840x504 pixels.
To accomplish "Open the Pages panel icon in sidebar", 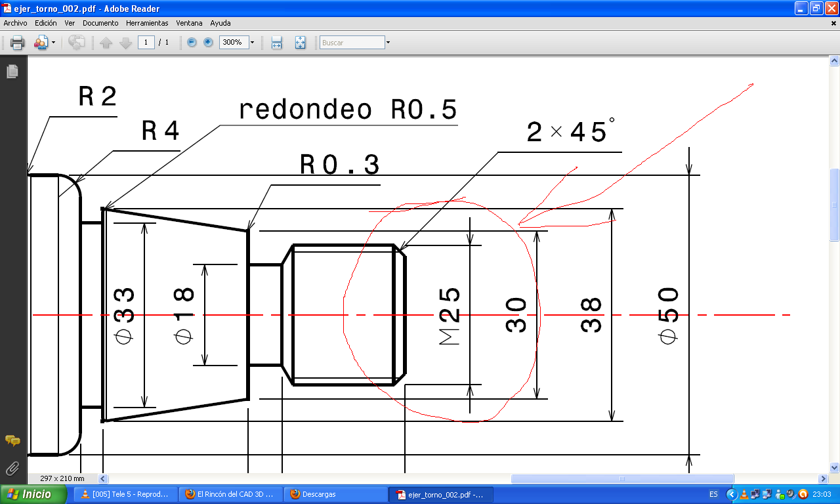I will 12,71.
